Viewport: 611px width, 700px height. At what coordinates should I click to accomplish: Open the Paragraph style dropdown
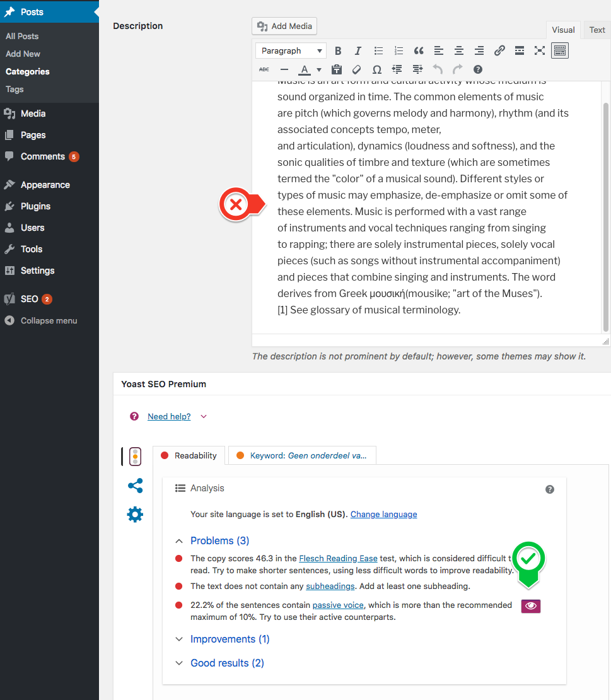click(x=290, y=50)
